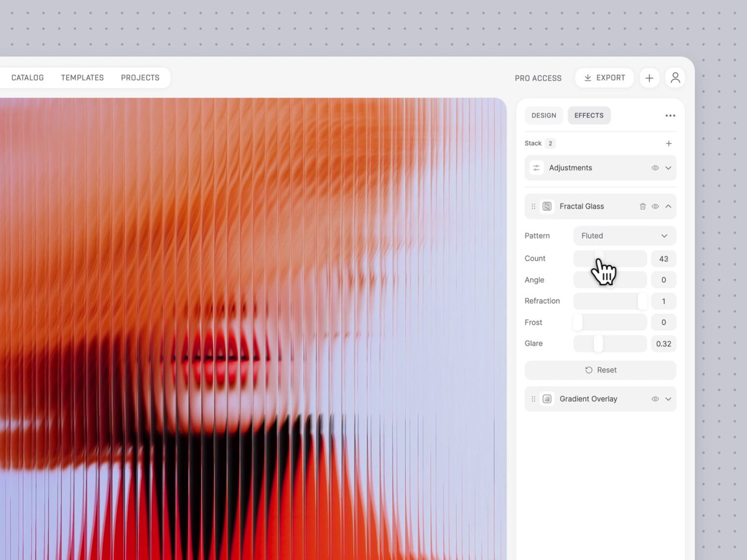Click the fluted glass image on the canvas

click(253, 329)
